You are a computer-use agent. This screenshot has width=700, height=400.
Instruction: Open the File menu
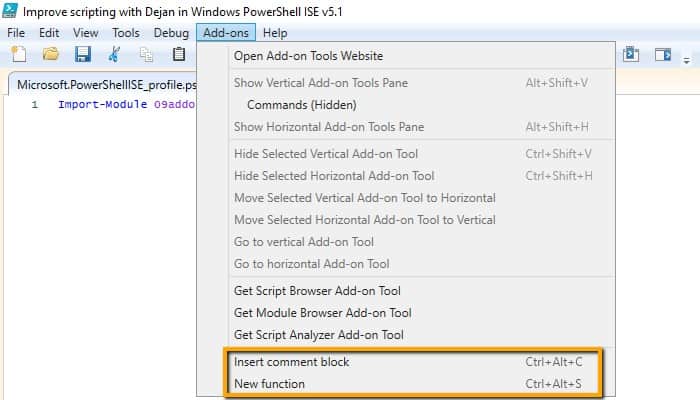pos(16,33)
